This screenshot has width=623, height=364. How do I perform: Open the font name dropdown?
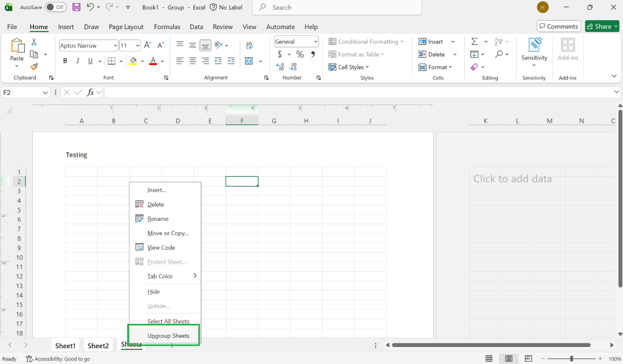pos(116,46)
